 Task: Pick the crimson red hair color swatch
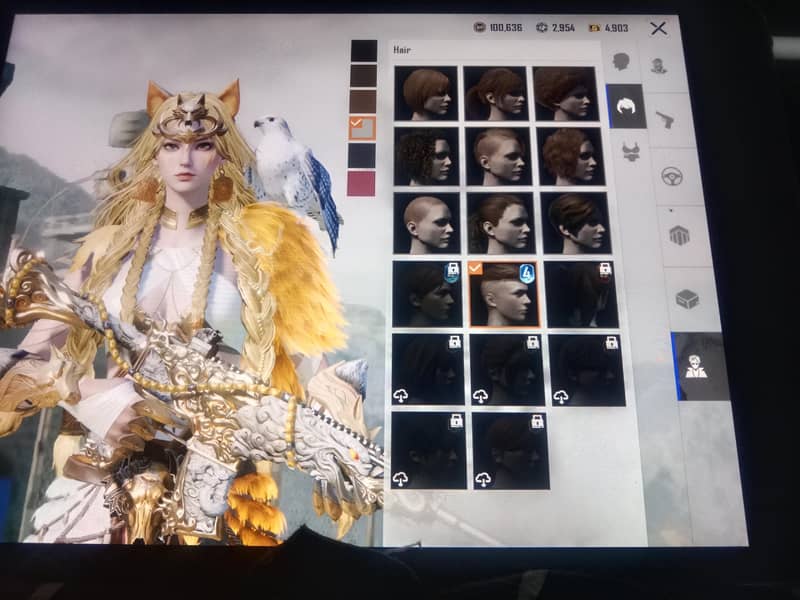coord(361,183)
